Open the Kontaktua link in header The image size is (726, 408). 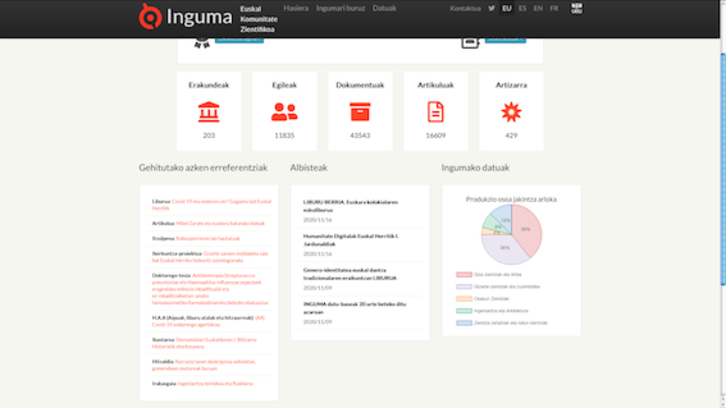coord(465,8)
